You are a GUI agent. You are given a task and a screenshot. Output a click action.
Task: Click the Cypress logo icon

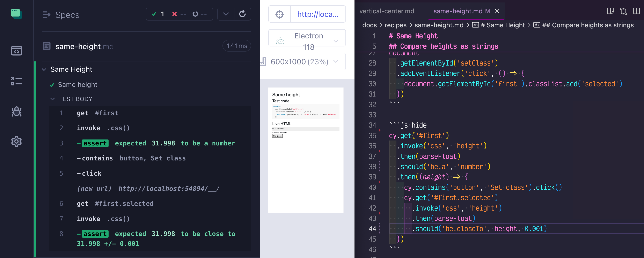click(16, 14)
